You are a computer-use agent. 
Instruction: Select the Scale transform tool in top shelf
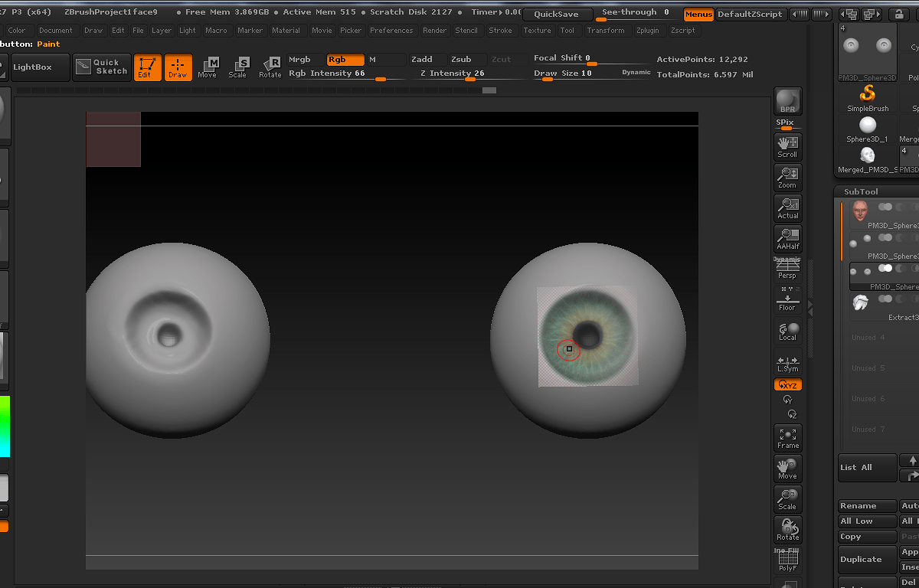pos(238,67)
